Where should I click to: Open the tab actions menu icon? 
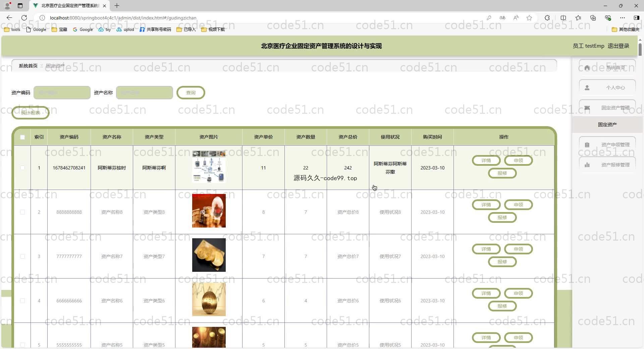pyautogui.click(x=20, y=6)
